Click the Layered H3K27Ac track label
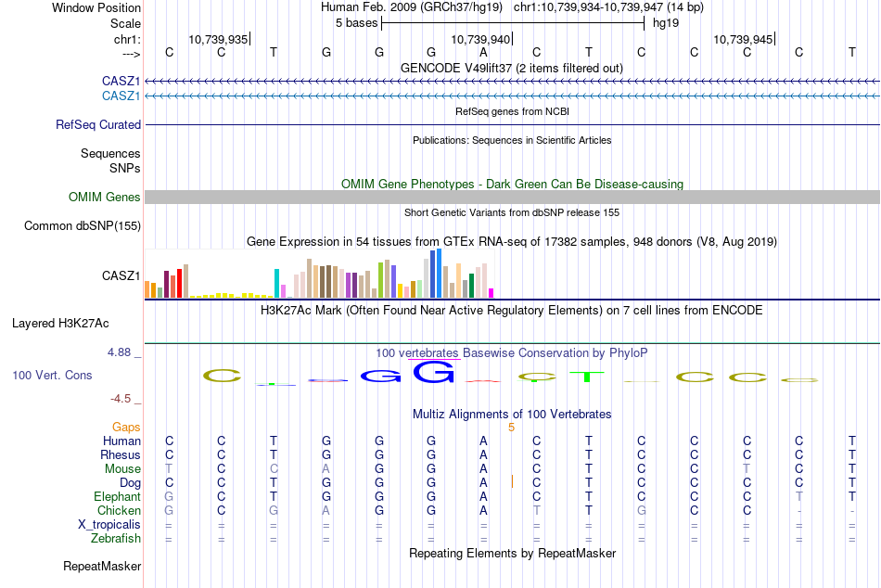The height and width of the screenshot is (588, 881). (x=60, y=324)
